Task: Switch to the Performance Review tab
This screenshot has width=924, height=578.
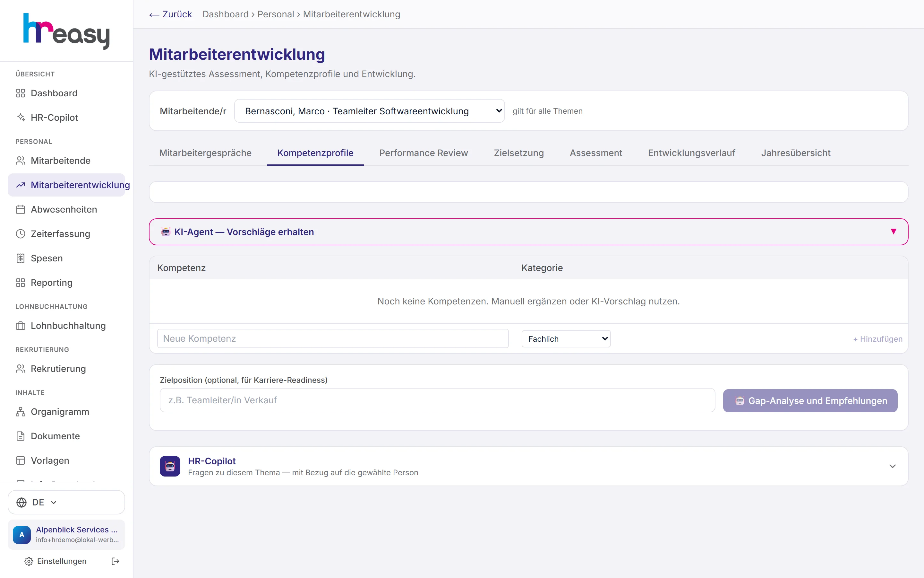Action: pyautogui.click(x=424, y=153)
